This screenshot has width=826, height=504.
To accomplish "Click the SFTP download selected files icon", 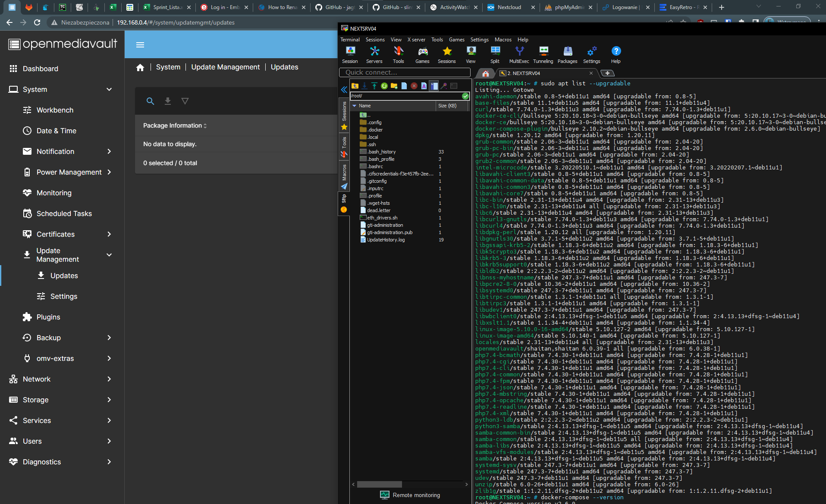I will tap(364, 86).
